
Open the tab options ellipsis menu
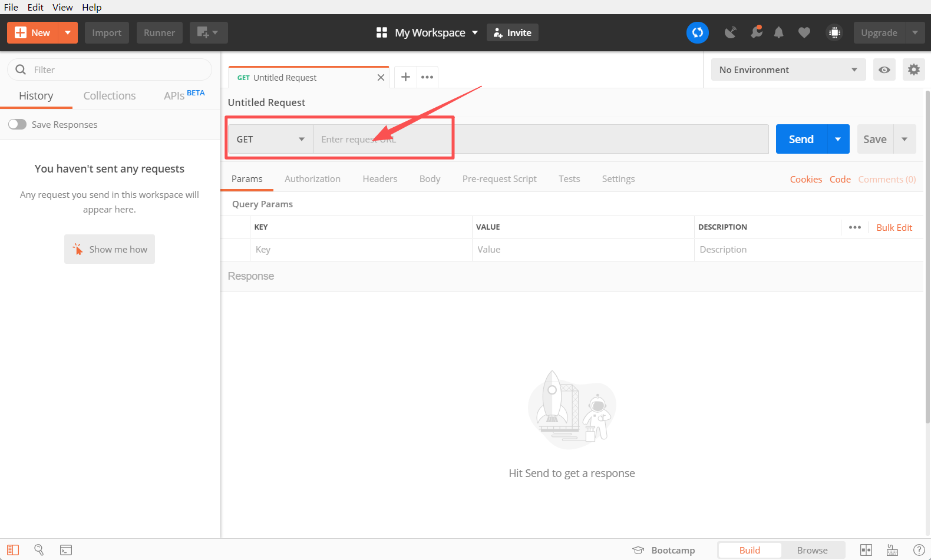(427, 77)
